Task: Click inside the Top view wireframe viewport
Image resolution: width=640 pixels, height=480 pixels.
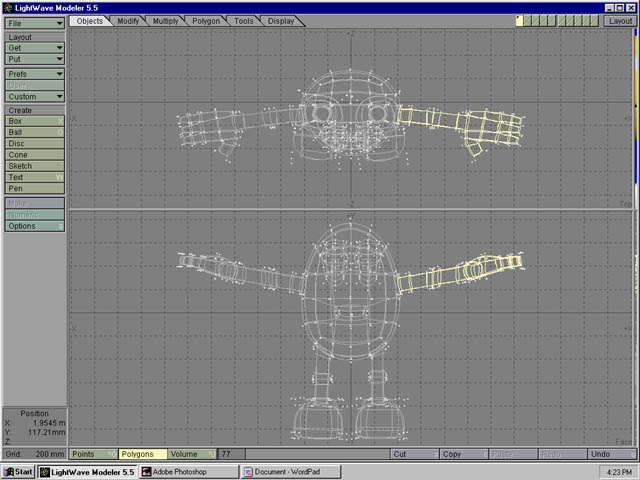Action: tap(351, 119)
